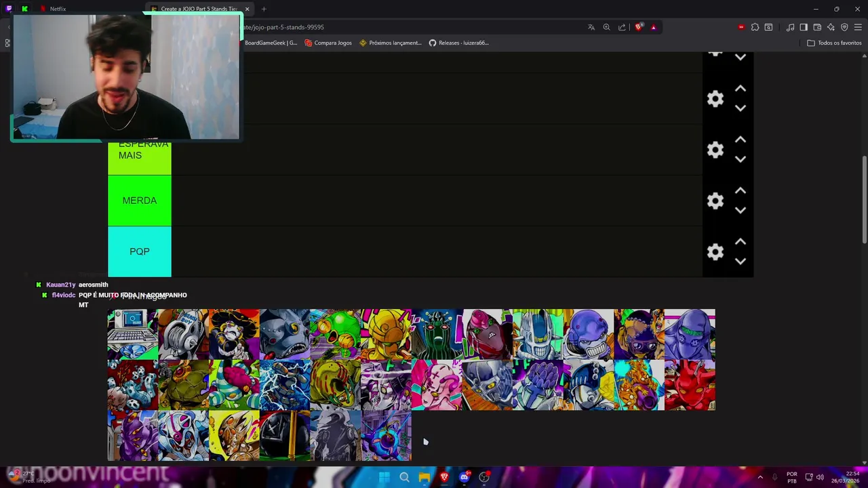Click up arrow of row above ESPERAVA MAIS
The width and height of the screenshot is (868, 488).
pyautogui.click(x=741, y=89)
